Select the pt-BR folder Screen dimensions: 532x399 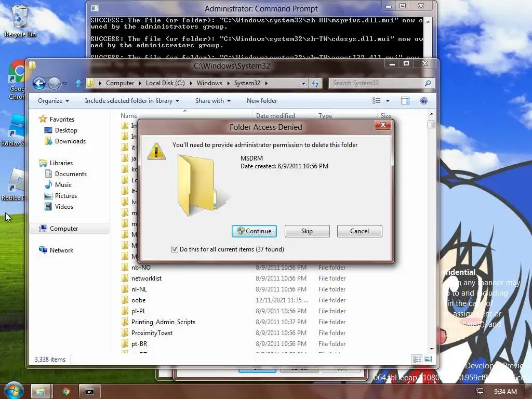[139, 344]
